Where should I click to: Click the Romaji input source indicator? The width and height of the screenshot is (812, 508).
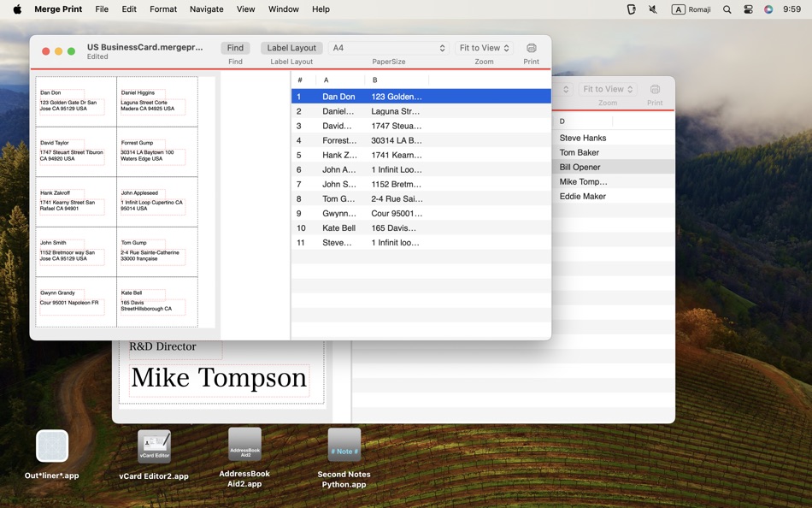690,9
